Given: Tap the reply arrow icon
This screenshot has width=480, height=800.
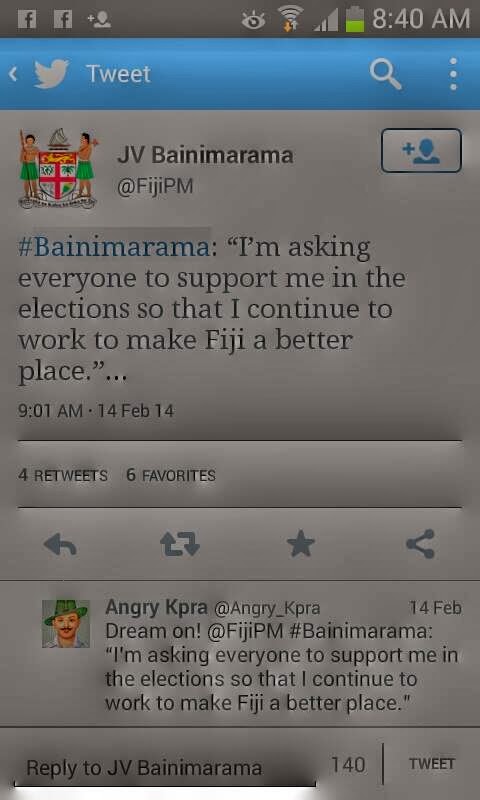Looking at the screenshot, I should (60, 544).
